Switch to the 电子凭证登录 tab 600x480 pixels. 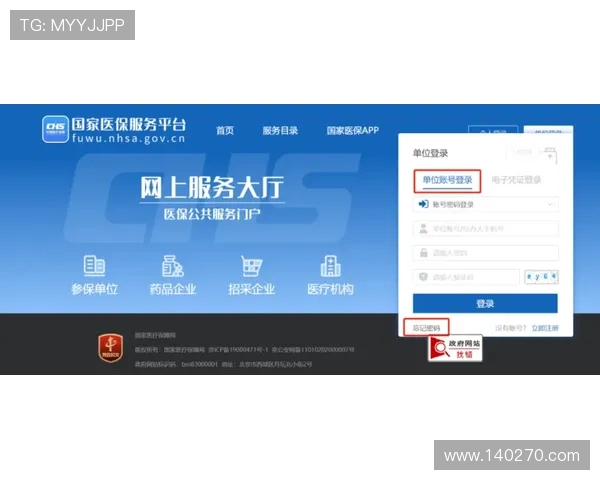pos(516,180)
